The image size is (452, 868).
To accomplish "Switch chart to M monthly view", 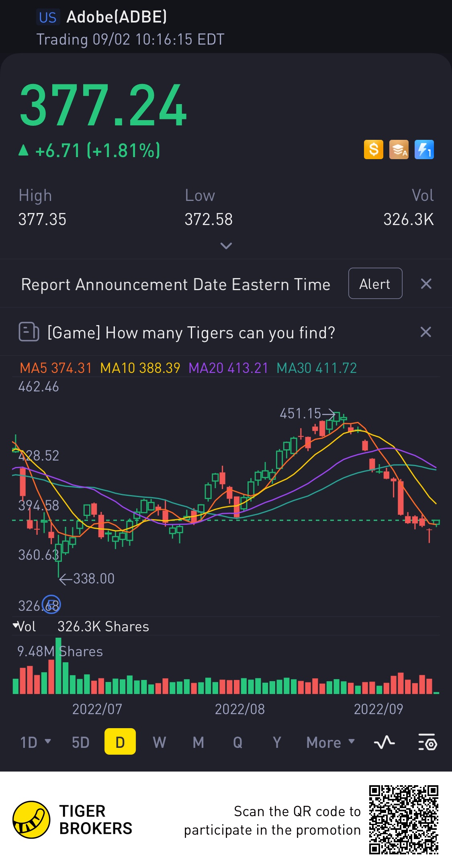I will pos(198,742).
